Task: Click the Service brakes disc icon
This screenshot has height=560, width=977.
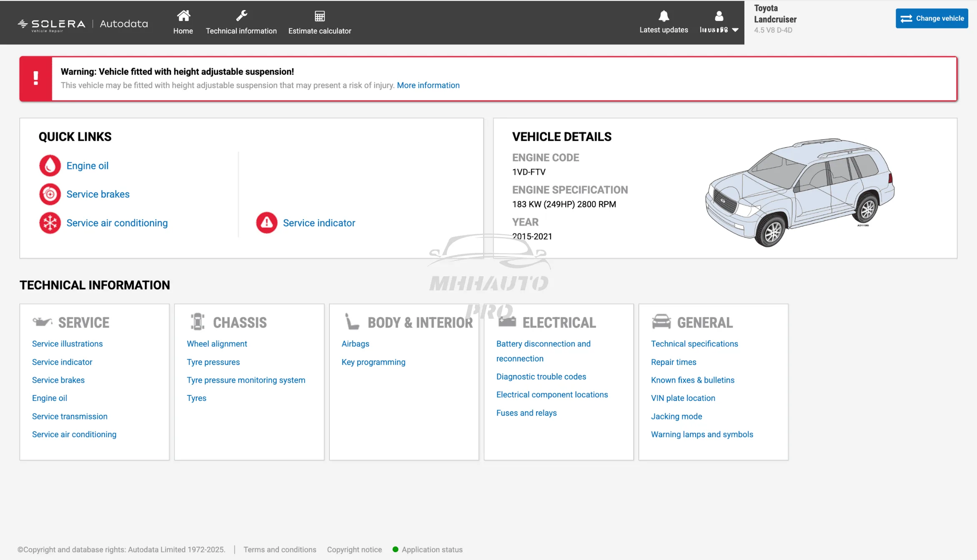Action: click(50, 194)
